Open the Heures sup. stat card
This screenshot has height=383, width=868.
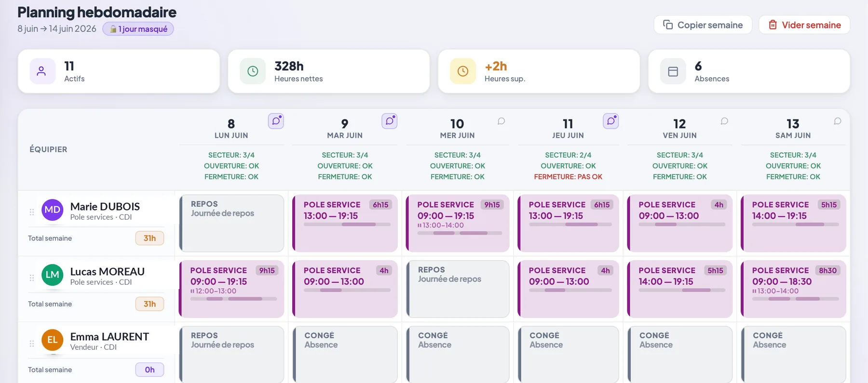pyautogui.click(x=539, y=71)
